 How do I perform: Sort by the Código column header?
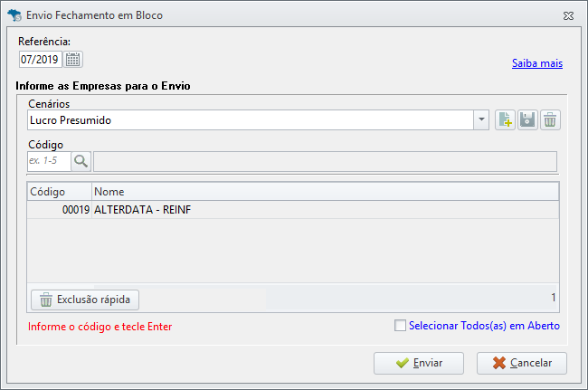(59, 192)
